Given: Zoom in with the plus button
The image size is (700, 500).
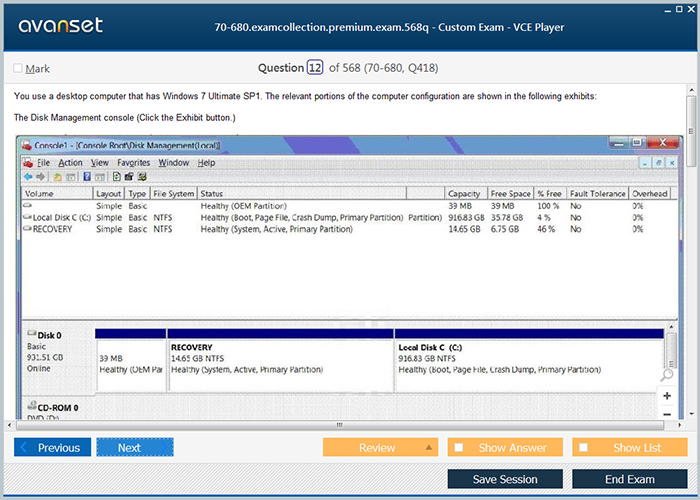Looking at the screenshot, I should pyautogui.click(x=667, y=396).
